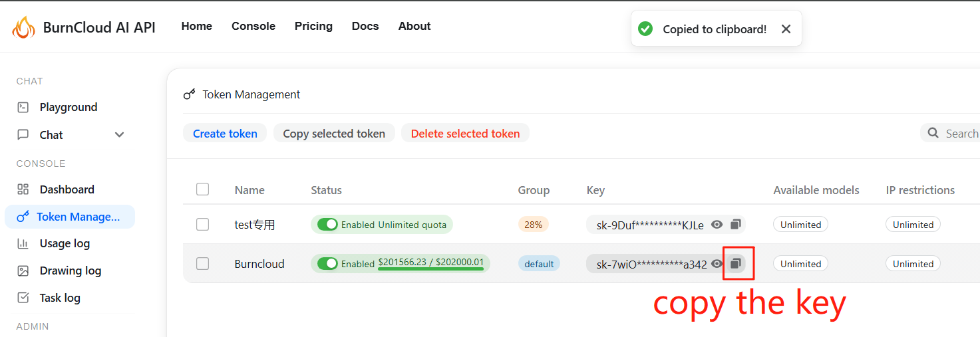Click the Dashboard grid icon
Viewport: 980px width, 337px height.
tap(23, 189)
